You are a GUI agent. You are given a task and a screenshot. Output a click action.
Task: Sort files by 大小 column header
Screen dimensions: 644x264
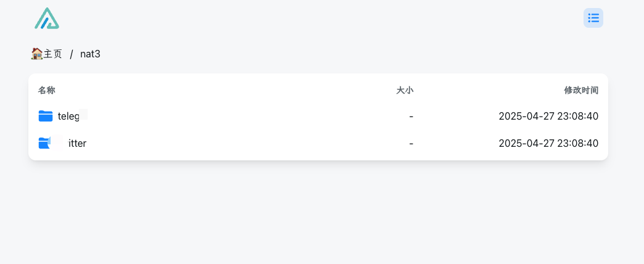pyautogui.click(x=405, y=90)
